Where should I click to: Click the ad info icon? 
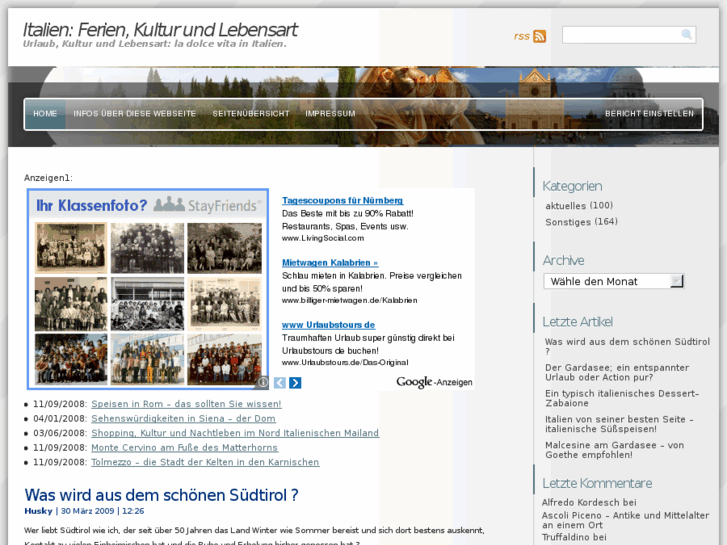point(262,382)
